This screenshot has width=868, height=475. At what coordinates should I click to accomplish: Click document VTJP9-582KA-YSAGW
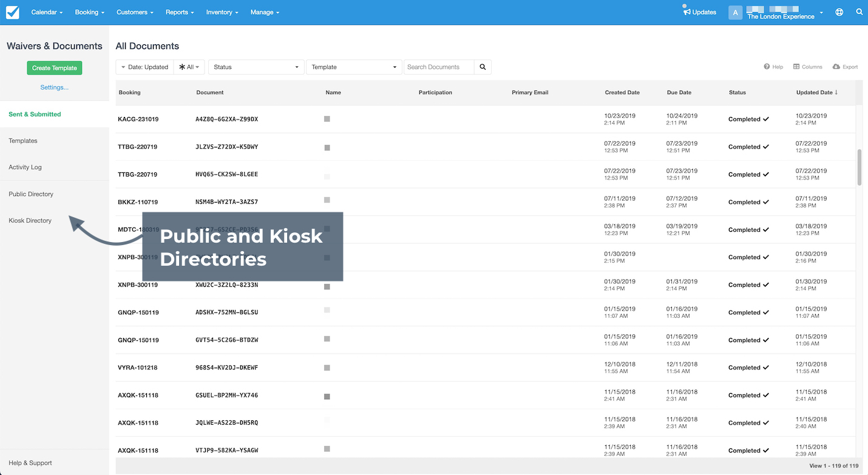[x=226, y=451]
